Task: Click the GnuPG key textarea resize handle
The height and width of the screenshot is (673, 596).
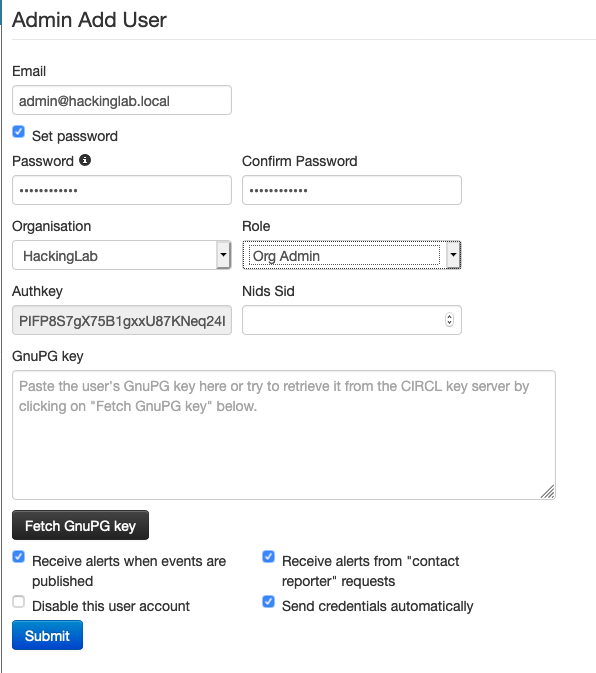Action: click(548, 491)
